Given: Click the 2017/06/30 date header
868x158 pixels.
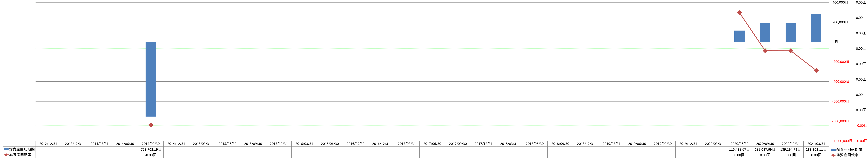Looking at the screenshot, I should pos(432,144).
